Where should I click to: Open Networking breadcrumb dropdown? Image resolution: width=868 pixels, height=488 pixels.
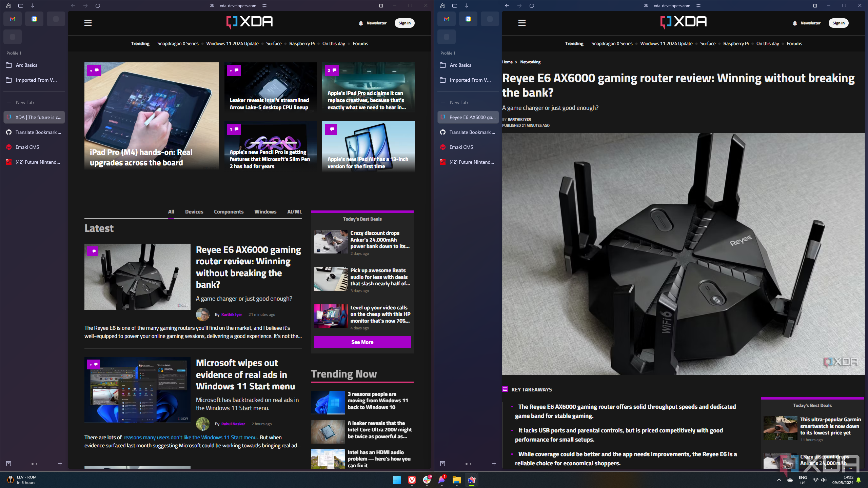tap(530, 61)
